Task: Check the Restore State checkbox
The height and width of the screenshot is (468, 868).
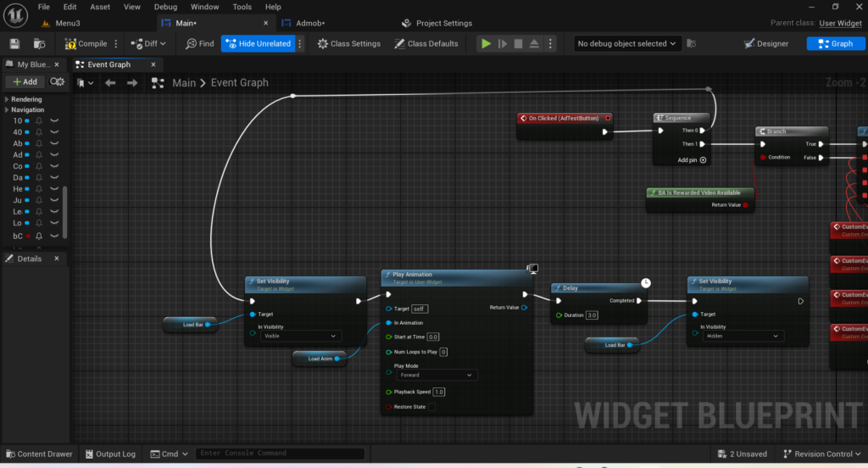Action: (431, 407)
